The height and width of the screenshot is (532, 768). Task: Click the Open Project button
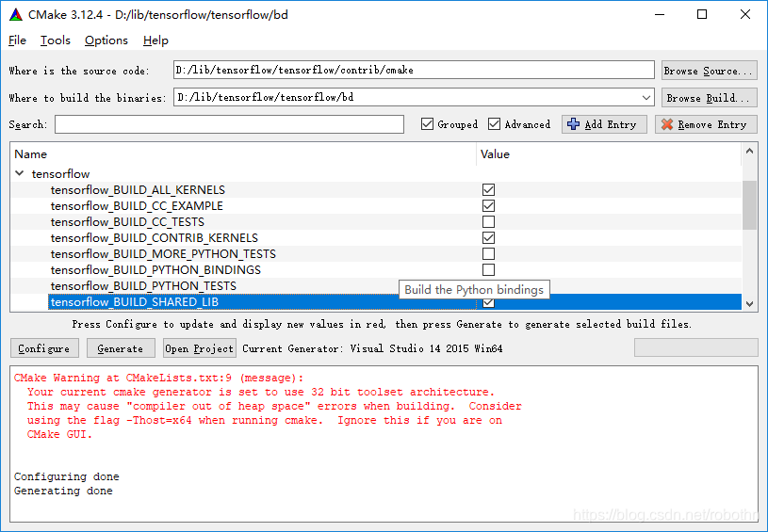[x=200, y=348]
